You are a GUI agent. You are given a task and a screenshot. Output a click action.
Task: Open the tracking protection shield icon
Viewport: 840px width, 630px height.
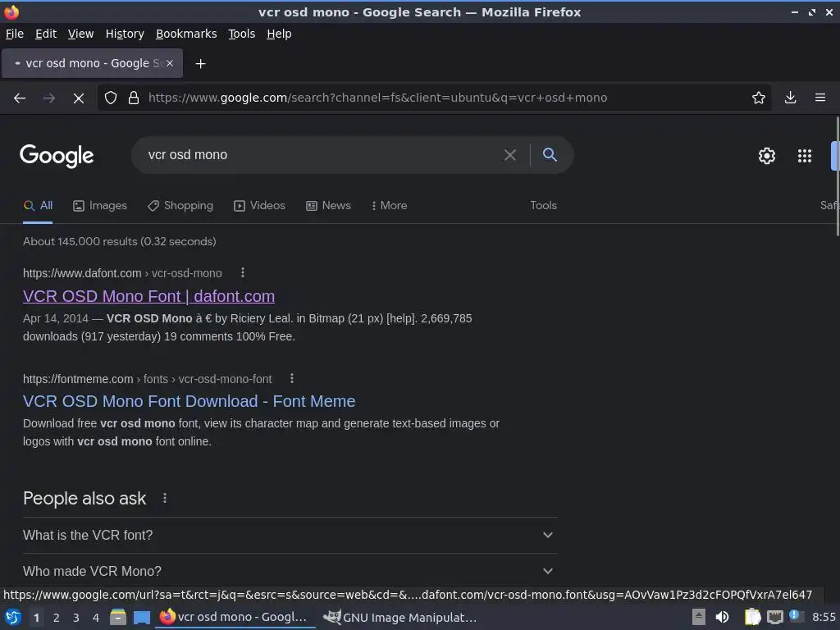tap(111, 98)
